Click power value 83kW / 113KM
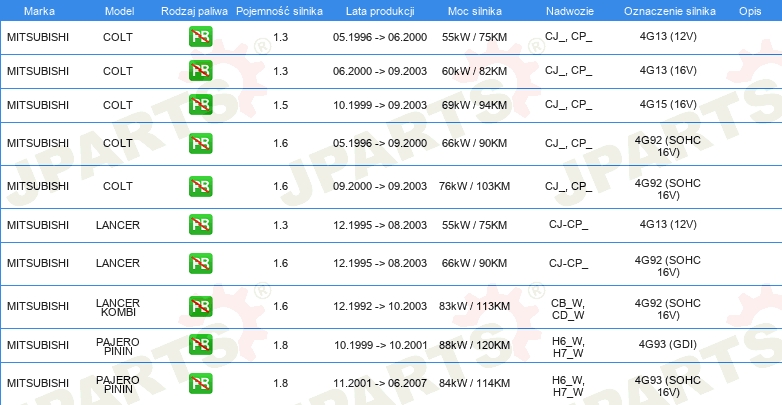 click(474, 306)
